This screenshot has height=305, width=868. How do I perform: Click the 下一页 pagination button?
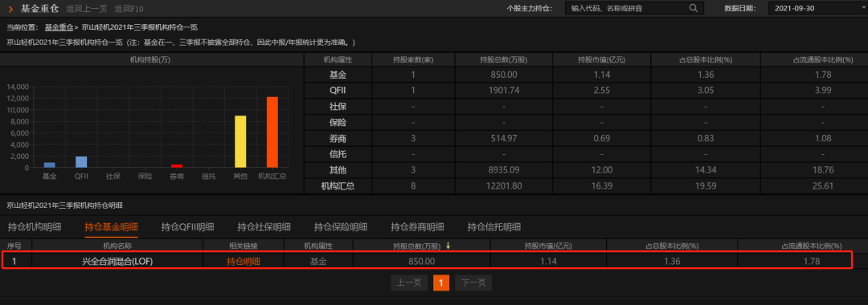point(473,283)
